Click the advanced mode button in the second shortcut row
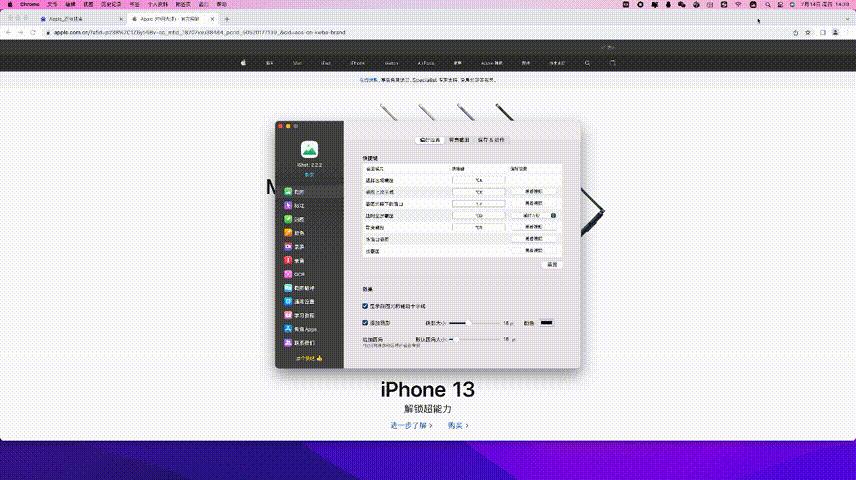This screenshot has width=856, height=480. coord(533,192)
